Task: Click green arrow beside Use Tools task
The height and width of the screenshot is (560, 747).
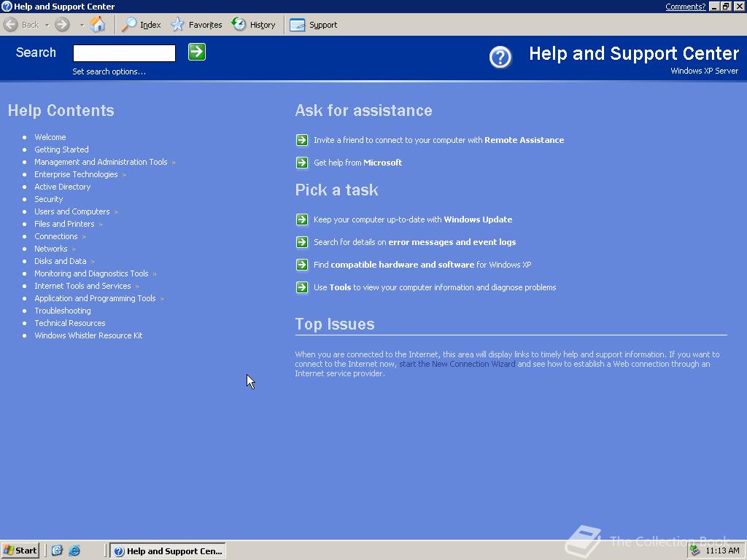Action: pyautogui.click(x=302, y=287)
